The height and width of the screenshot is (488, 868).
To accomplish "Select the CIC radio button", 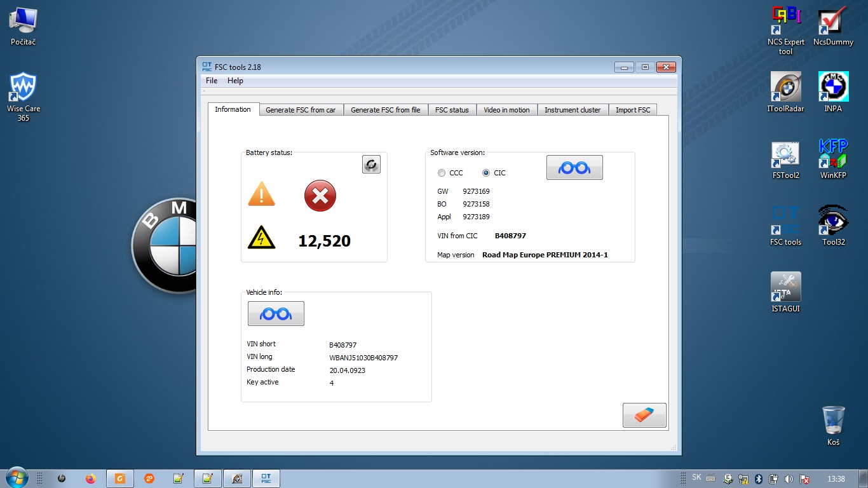I will point(486,173).
